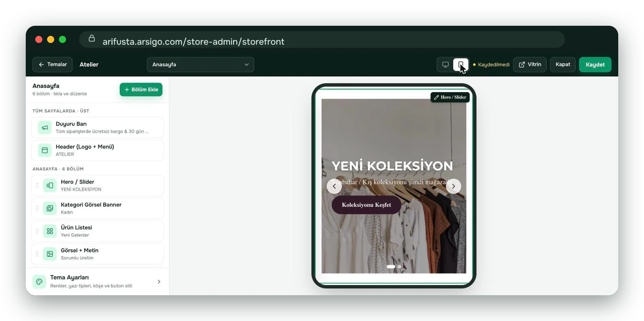The image size is (644, 321).
Task: Go to previous slide arrow
Action: click(334, 186)
